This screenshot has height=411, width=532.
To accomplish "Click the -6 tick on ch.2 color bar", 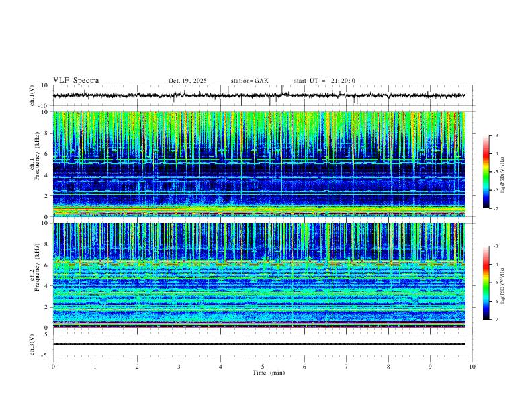I will (x=495, y=301).
